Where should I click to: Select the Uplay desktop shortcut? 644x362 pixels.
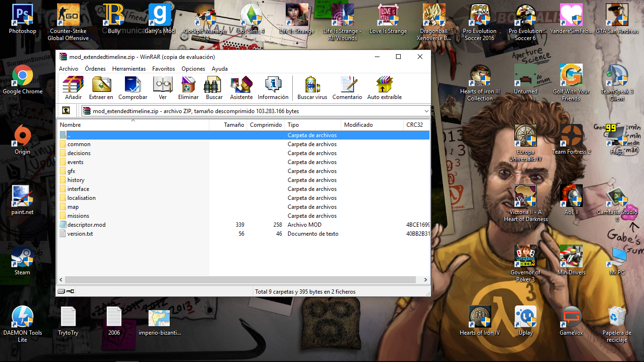click(x=525, y=321)
